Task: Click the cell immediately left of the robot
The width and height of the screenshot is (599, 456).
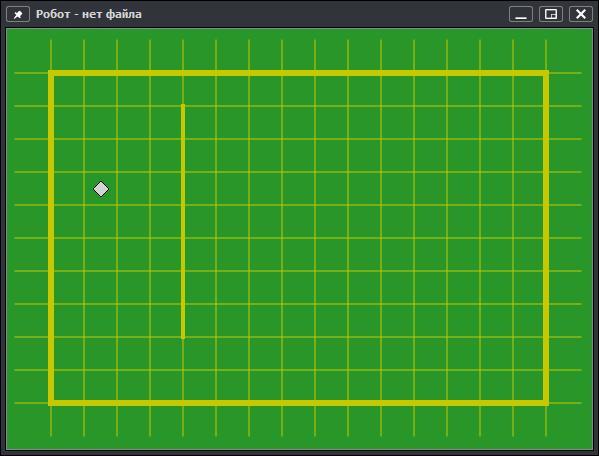Action: point(68,189)
